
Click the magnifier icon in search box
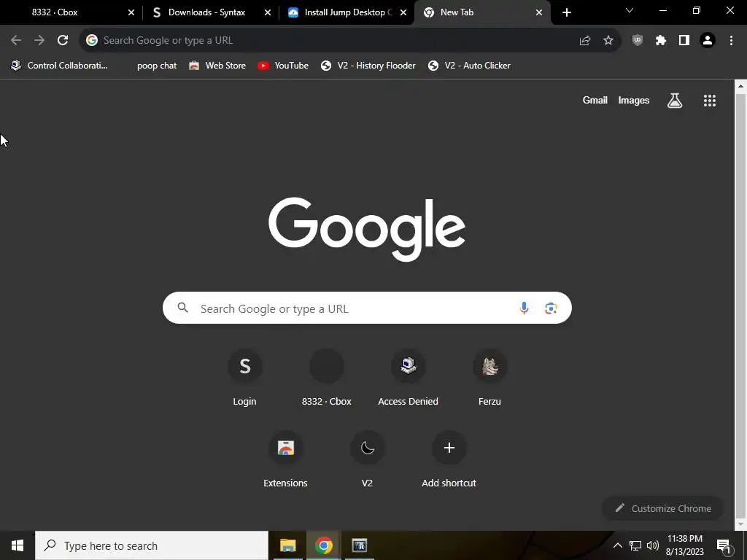point(183,308)
